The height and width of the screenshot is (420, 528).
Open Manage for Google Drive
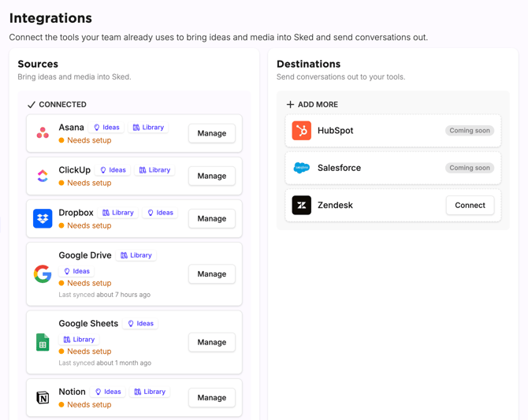[x=212, y=274]
